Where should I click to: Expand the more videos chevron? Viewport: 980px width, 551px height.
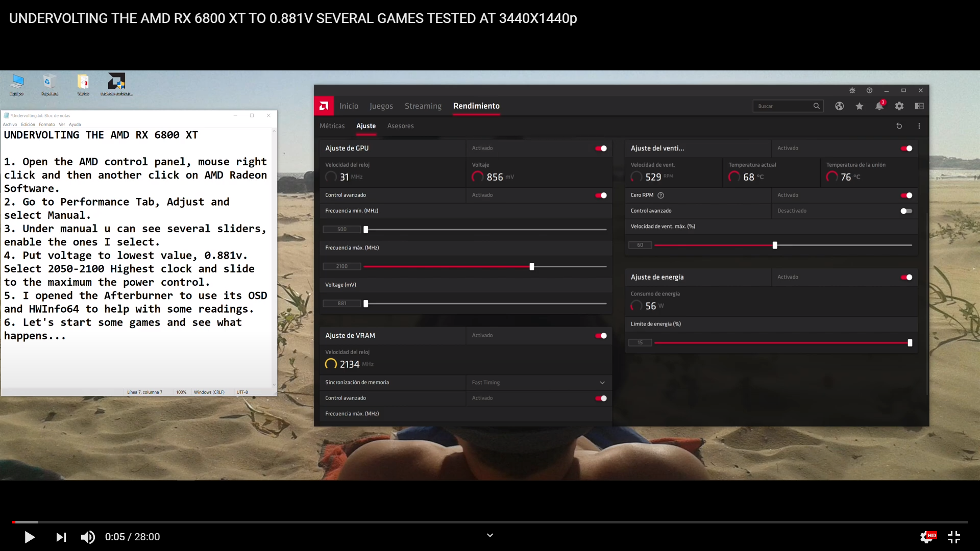(490, 535)
